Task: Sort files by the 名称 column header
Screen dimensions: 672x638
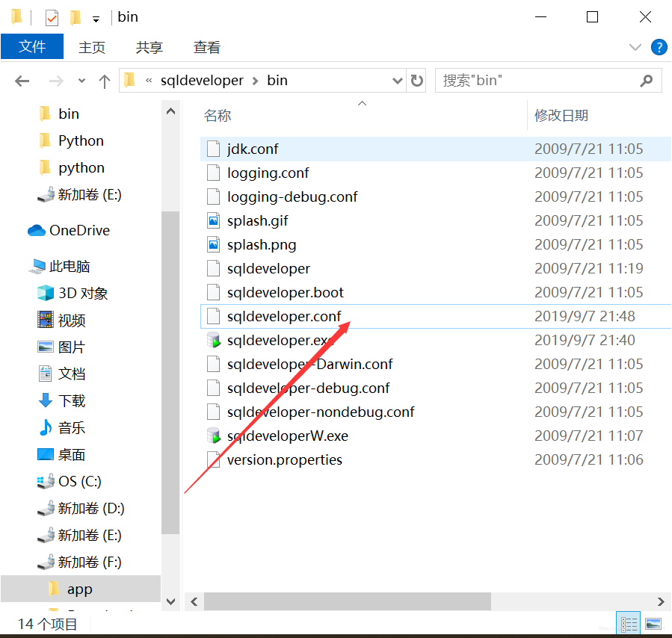Action: (x=218, y=116)
